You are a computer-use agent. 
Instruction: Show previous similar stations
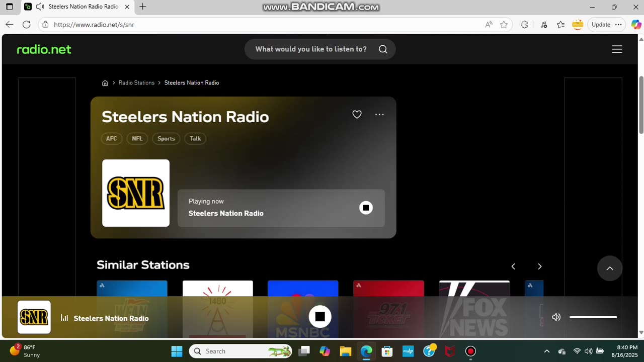(x=513, y=266)
